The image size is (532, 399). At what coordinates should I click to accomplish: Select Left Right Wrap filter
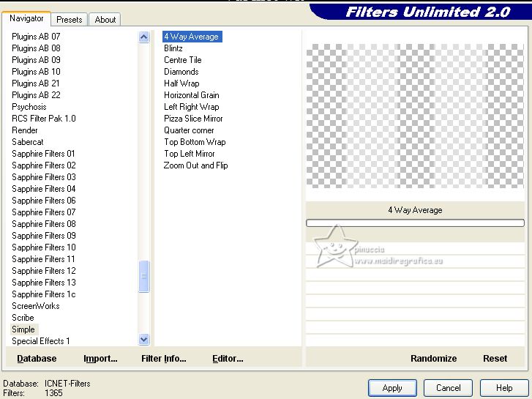(x=191, y=107)
